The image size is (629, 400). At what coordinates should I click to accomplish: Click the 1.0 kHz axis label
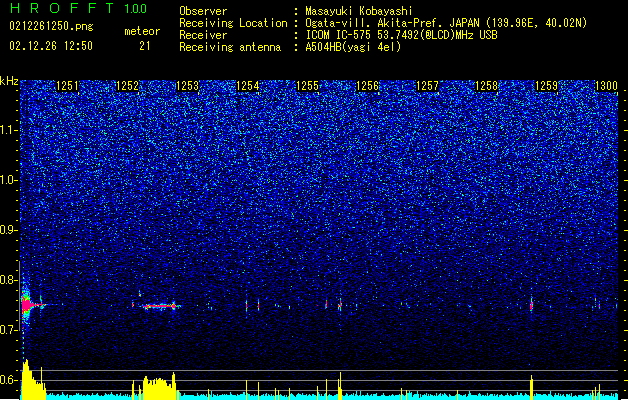(x=9, y=180)
